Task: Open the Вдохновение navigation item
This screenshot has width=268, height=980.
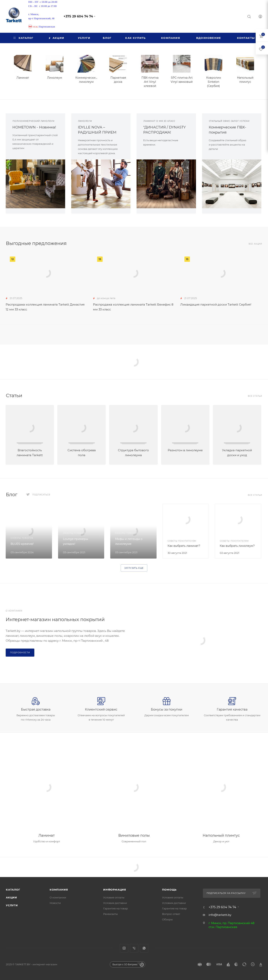Action: [209, 38]
